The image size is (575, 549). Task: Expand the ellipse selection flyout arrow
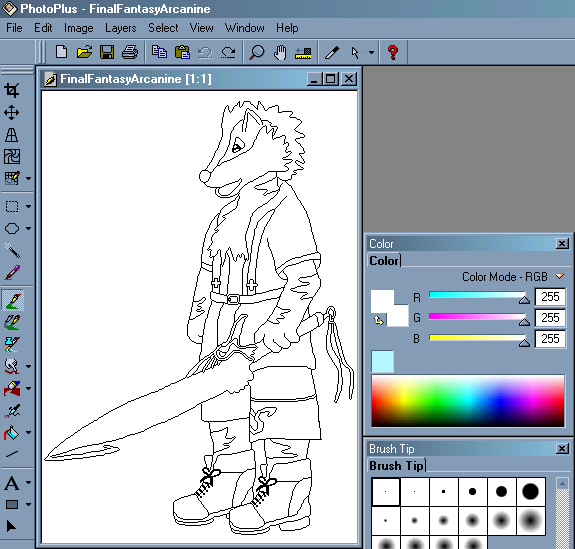(29, 229)
